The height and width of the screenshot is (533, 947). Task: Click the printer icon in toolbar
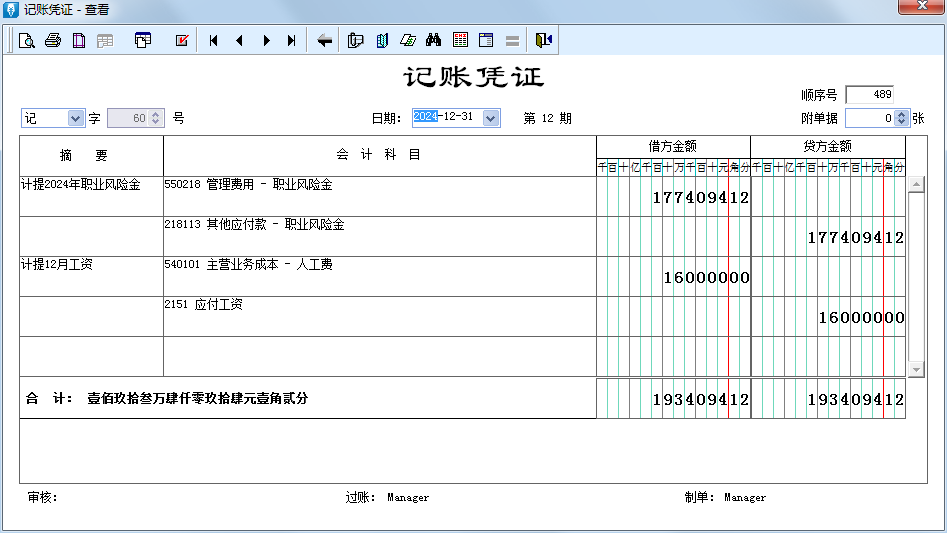pyautogui.click(x=53, y=40)
